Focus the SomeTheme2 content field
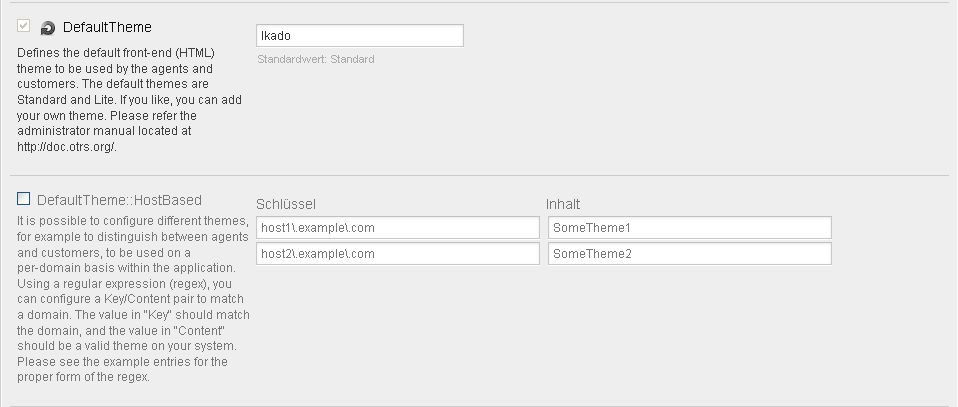Viewport: 958px width, 407px height. 690,254
